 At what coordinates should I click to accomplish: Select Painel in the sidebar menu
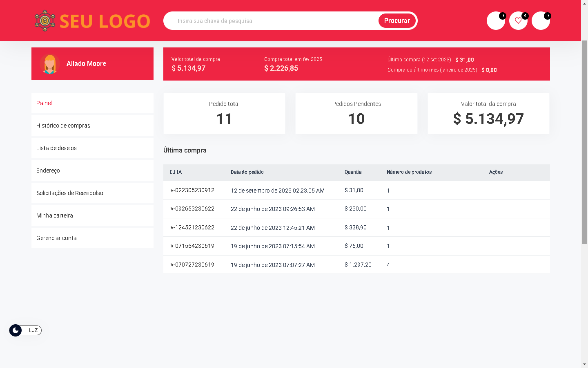[44, 103]
